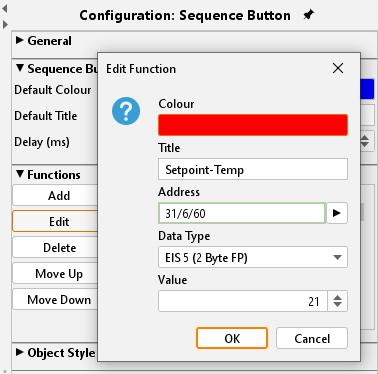This screenshot has height=374, width=378.
Task: Click the Delete function button
Action: [56, 248]
